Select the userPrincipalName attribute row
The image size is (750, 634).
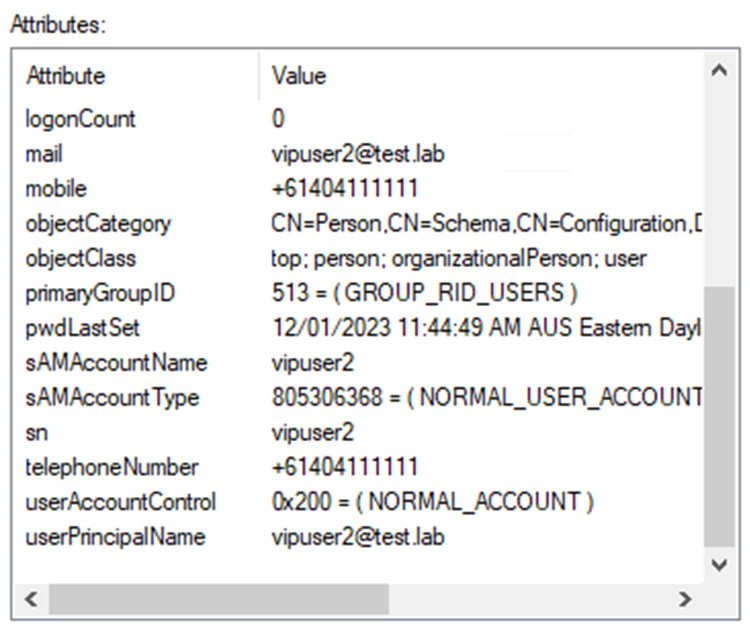[x=115, y=537]
